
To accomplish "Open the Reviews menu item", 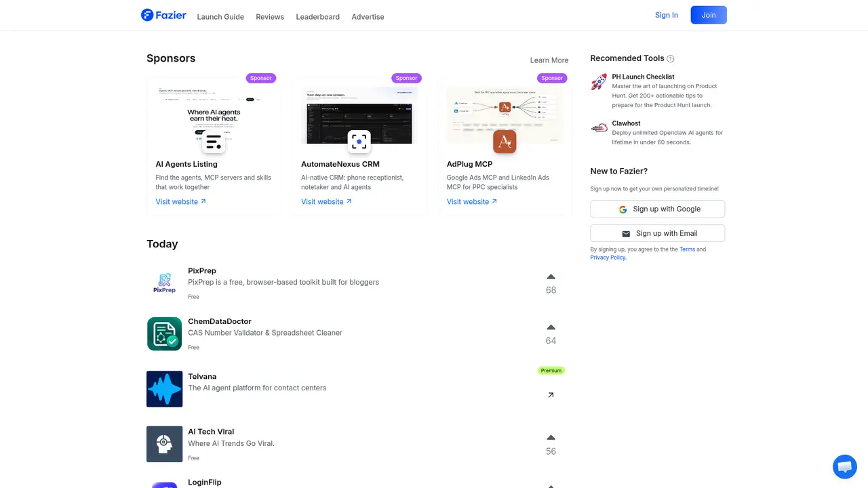I will [270, 16].
